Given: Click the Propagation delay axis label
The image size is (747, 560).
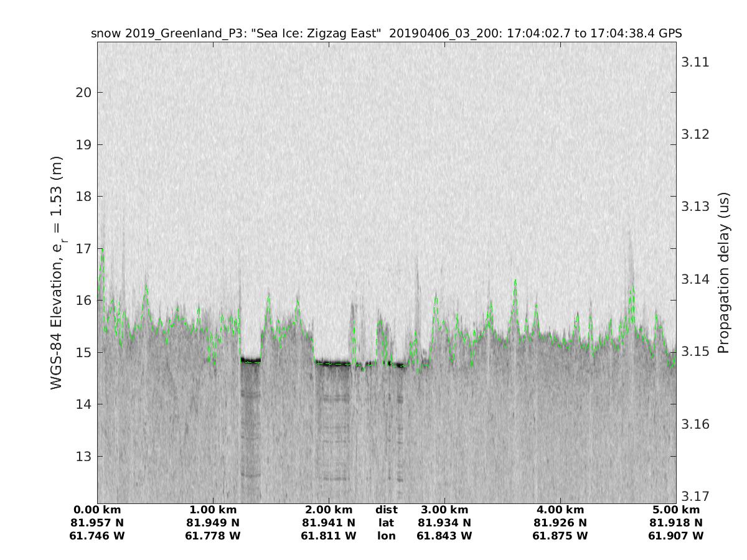Looking at the screenshot, I should tap(723, 273).
